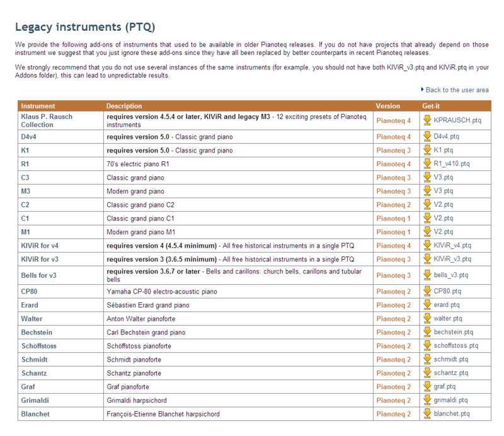The image size is (504, 436).
Task: Click download icon next to grimaldi.ptq
Action: click(427, 400)
